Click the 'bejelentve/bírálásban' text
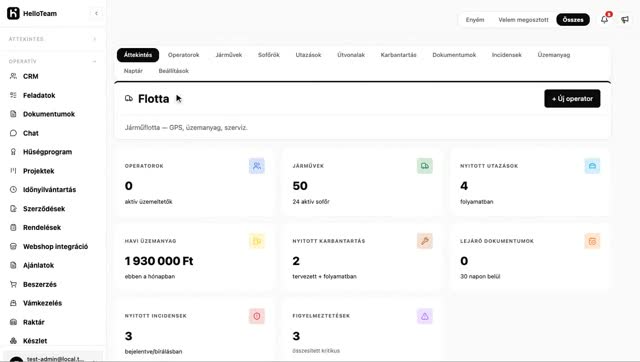The width and height of the screenshot is (640, 362). [x=153, y=351]
